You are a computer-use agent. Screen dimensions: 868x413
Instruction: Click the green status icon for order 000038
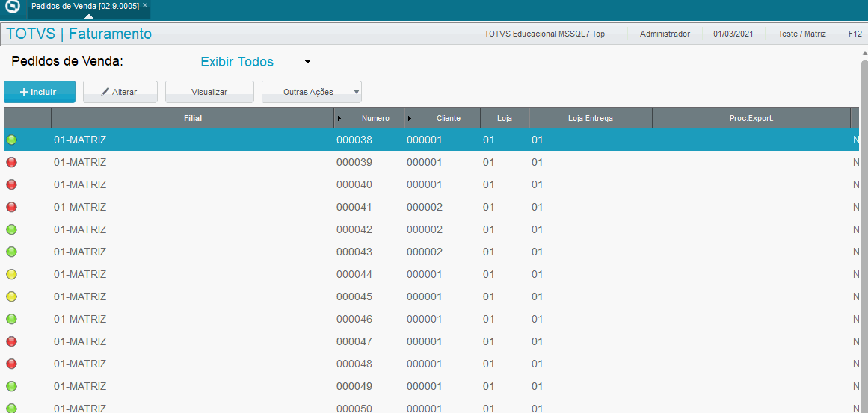[11, 140]
